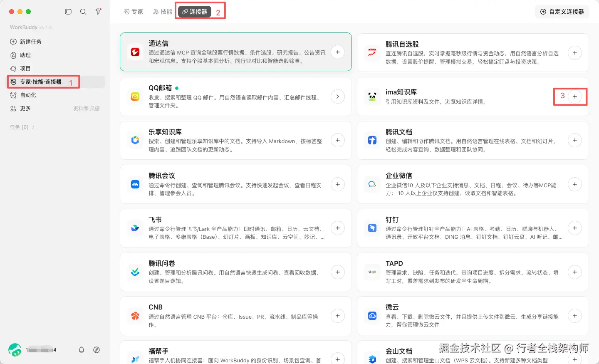This screenshot has height=364, width=599.
Task: Click the TAPD icon
Action: (x=372, y=272)
